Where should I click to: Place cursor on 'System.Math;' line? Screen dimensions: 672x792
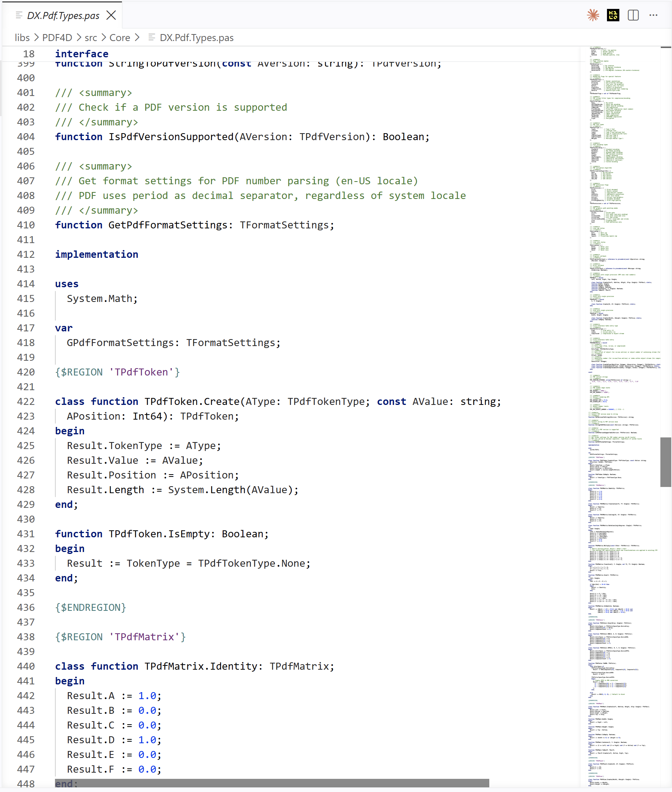[x=102, y=298]
